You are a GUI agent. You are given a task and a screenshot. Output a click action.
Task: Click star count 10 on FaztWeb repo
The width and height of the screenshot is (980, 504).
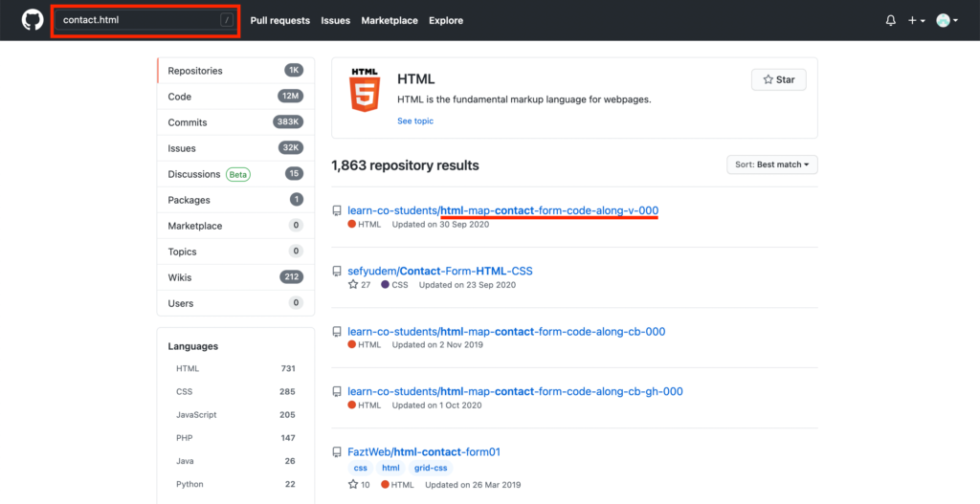360,485
